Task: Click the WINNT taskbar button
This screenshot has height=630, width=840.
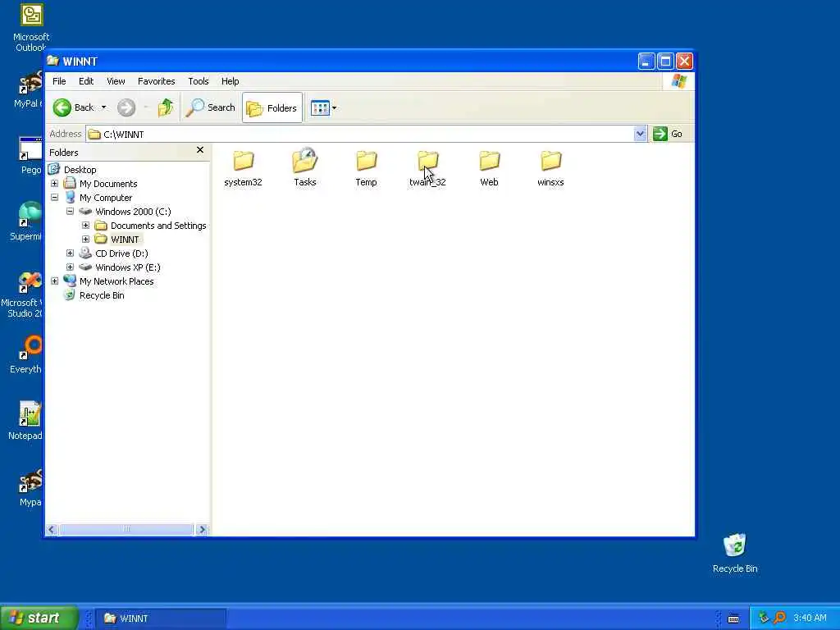Action: coord(161,619)
